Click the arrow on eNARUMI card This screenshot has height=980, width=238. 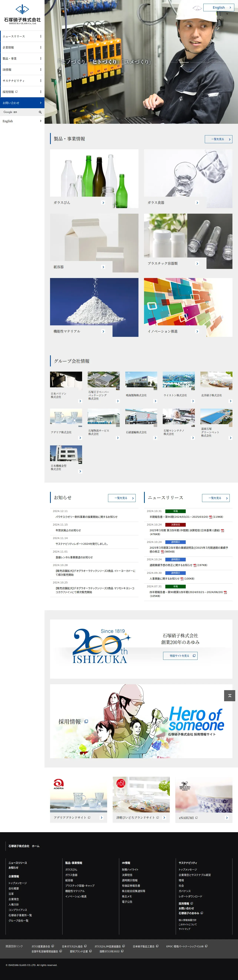[x=227, y=818]
